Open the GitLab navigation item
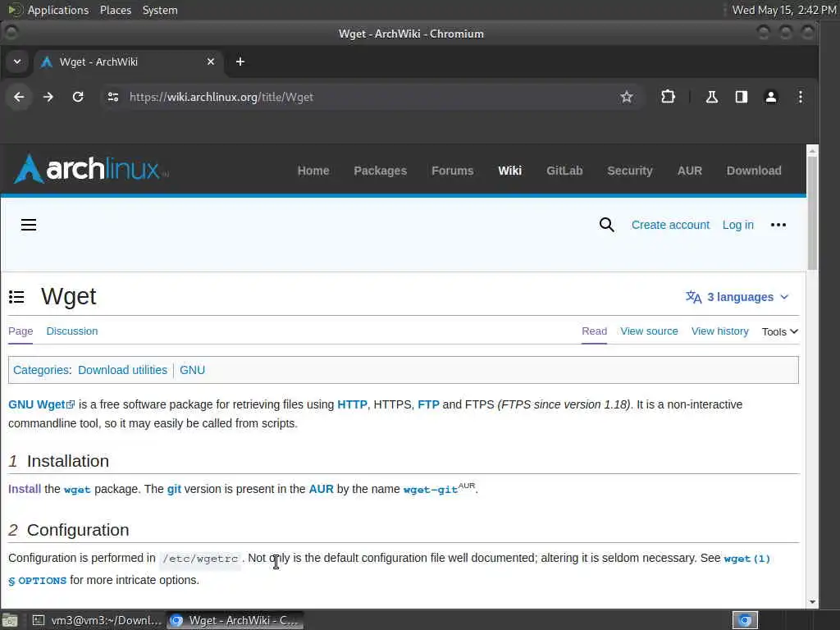 (564, 171)
